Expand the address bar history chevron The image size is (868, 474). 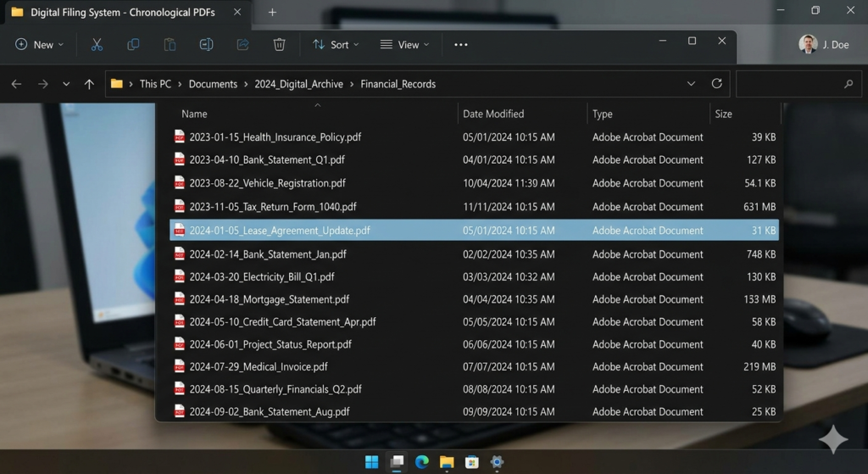[x=691, y=84]
